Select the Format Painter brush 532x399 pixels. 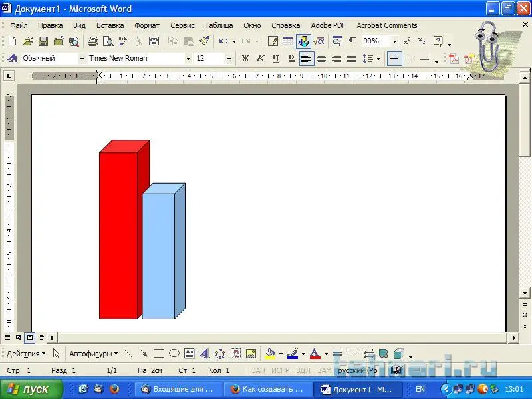pos(204,41)
